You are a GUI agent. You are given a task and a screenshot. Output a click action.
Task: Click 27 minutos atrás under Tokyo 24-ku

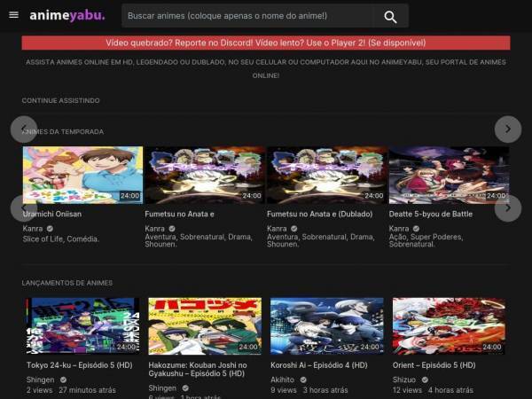pyautogui.click(x=87, y=390)
